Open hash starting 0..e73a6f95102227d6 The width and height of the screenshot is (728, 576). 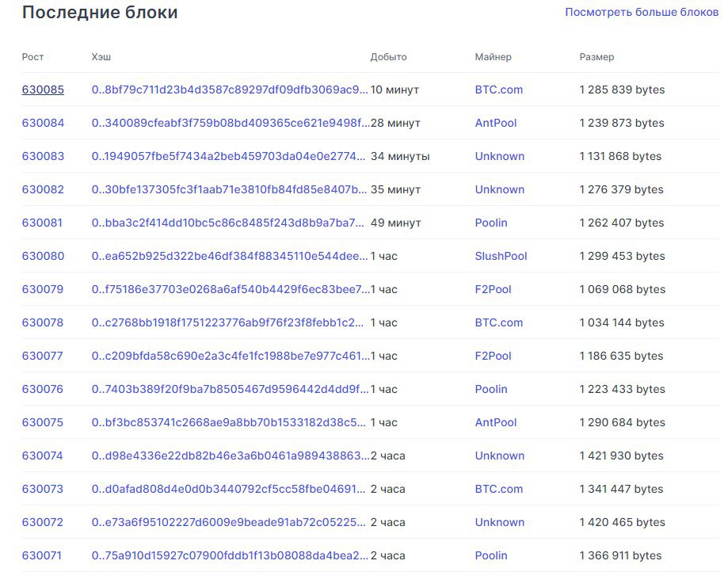click(228, 523)
